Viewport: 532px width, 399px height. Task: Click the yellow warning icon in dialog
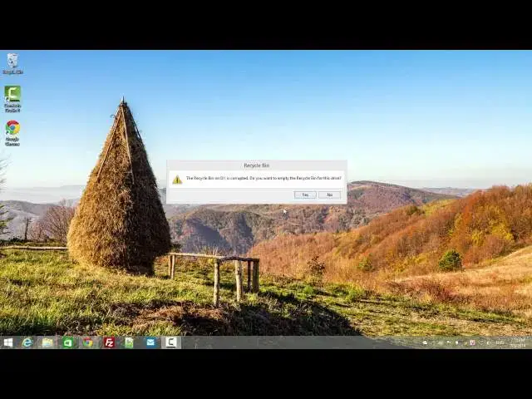[x=177, y=180]
